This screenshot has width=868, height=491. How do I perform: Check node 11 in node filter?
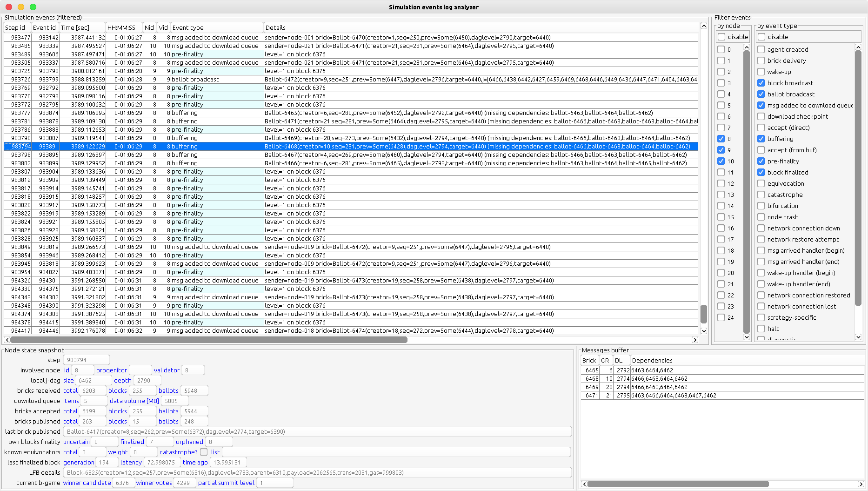coord(721,172)
